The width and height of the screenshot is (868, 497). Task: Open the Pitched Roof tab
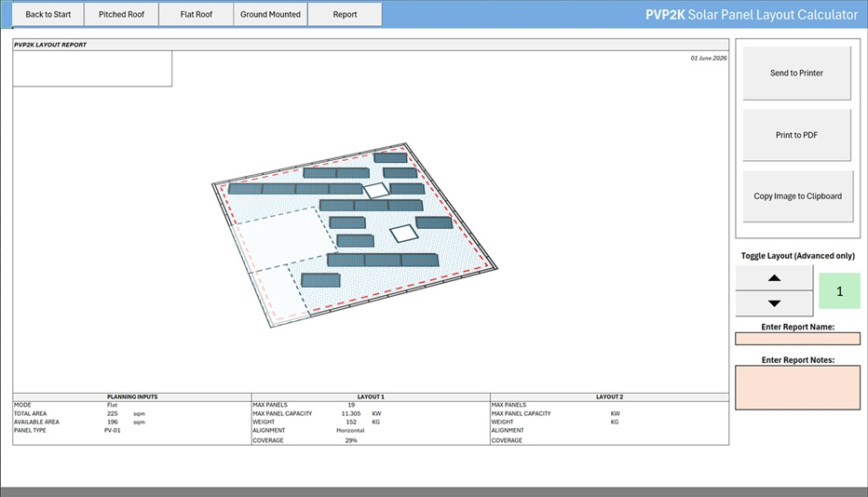click(121, 14)
